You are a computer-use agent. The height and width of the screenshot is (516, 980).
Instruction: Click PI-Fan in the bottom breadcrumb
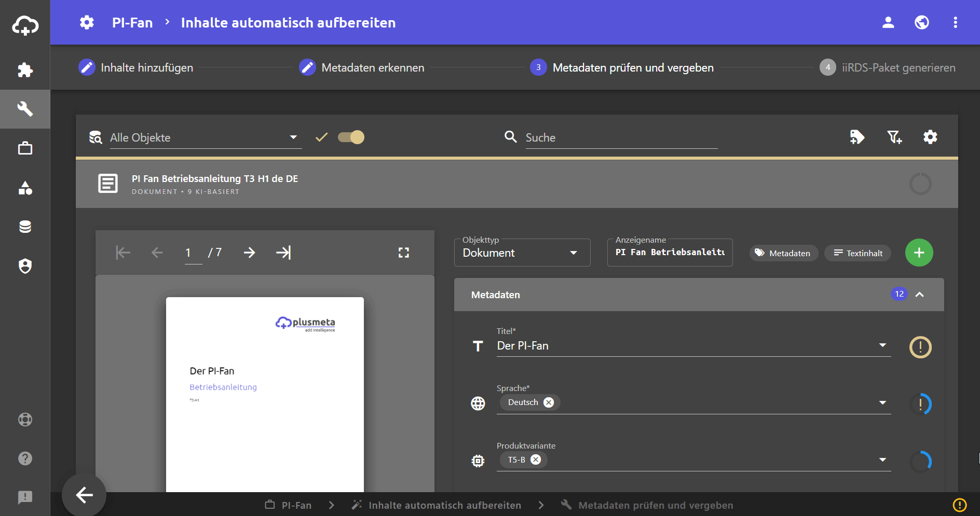(297, 505)
